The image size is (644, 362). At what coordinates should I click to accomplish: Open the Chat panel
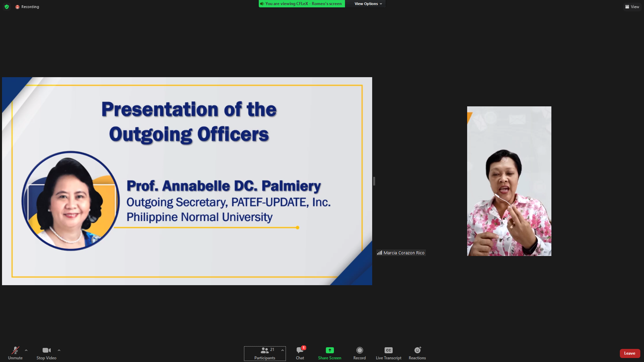tap(300, 353)
